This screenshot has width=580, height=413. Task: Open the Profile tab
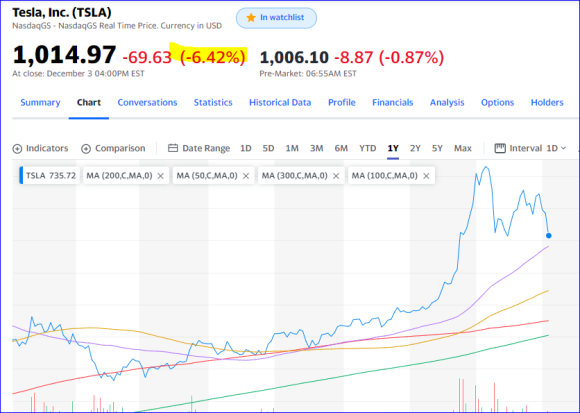coord(342,102)
